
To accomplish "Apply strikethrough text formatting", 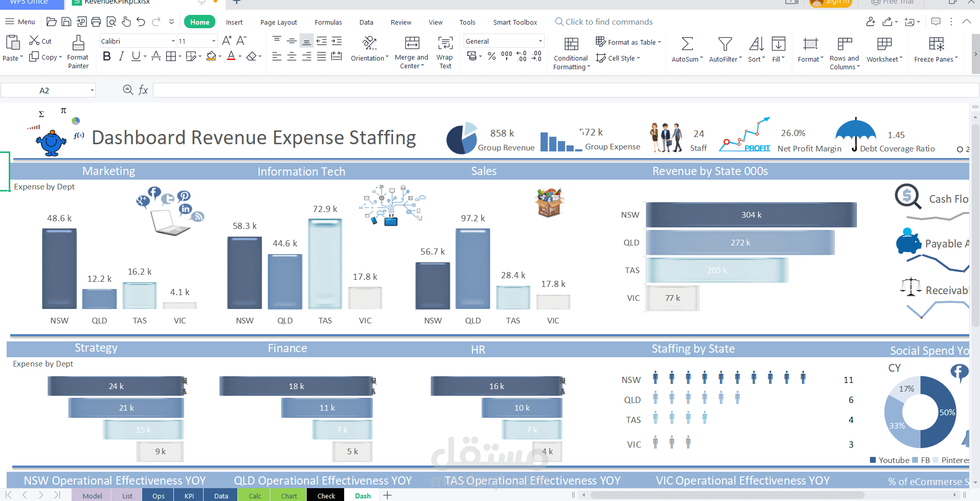I will [156, 56].
